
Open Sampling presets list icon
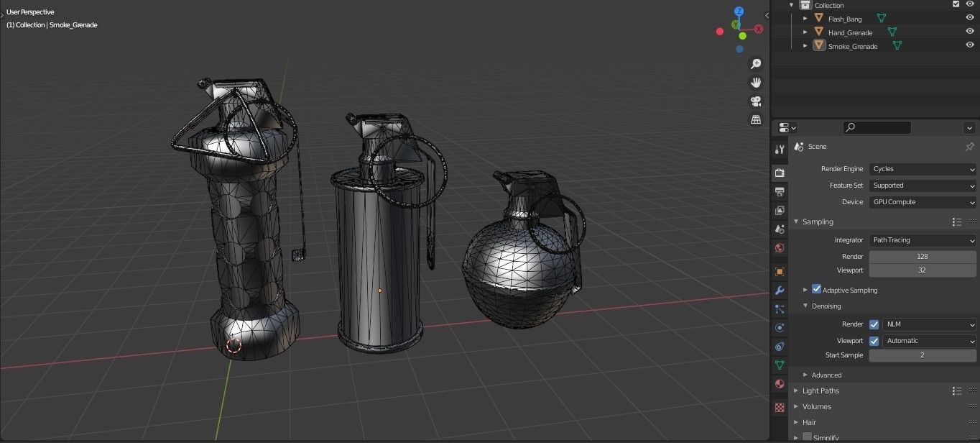956,222
